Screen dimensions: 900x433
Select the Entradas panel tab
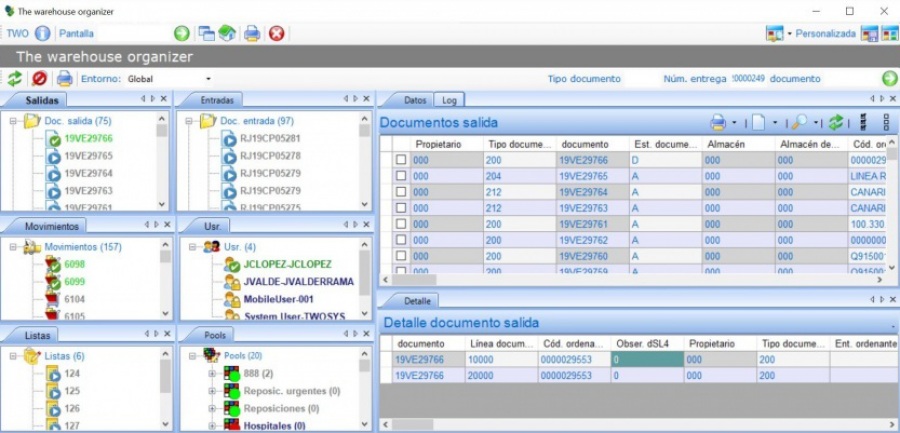point(217,100)
